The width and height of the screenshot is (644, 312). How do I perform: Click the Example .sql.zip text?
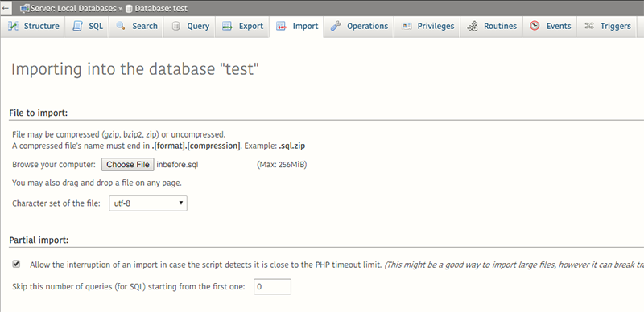(275, 146)
